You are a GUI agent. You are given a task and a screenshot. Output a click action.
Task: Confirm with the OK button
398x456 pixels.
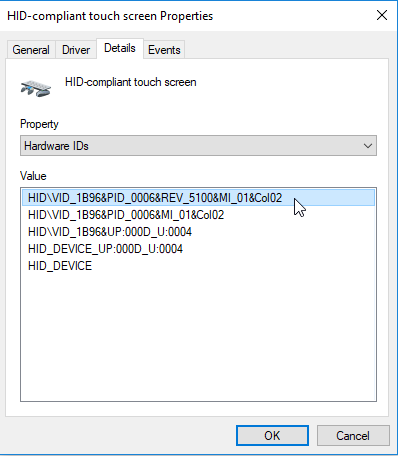point(272,435)
